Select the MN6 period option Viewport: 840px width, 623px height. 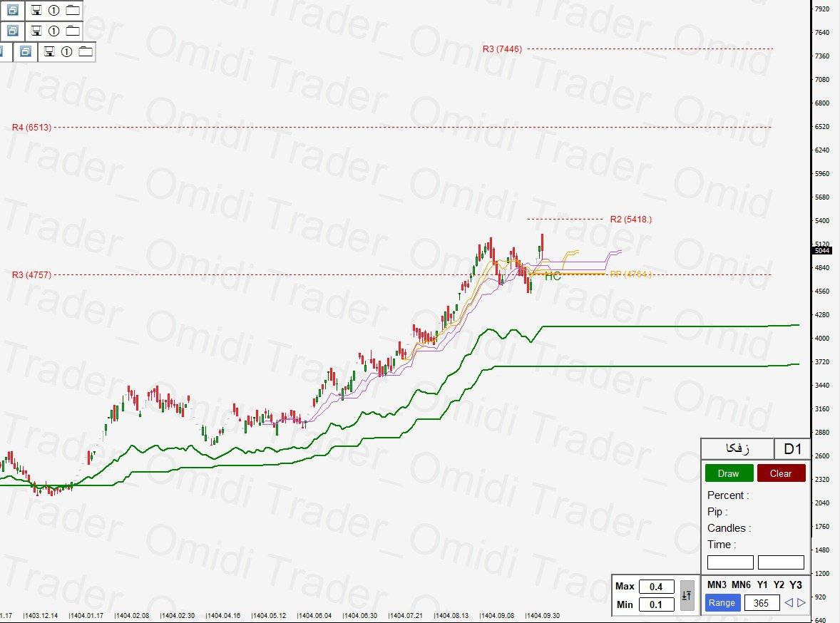point(742,585)
